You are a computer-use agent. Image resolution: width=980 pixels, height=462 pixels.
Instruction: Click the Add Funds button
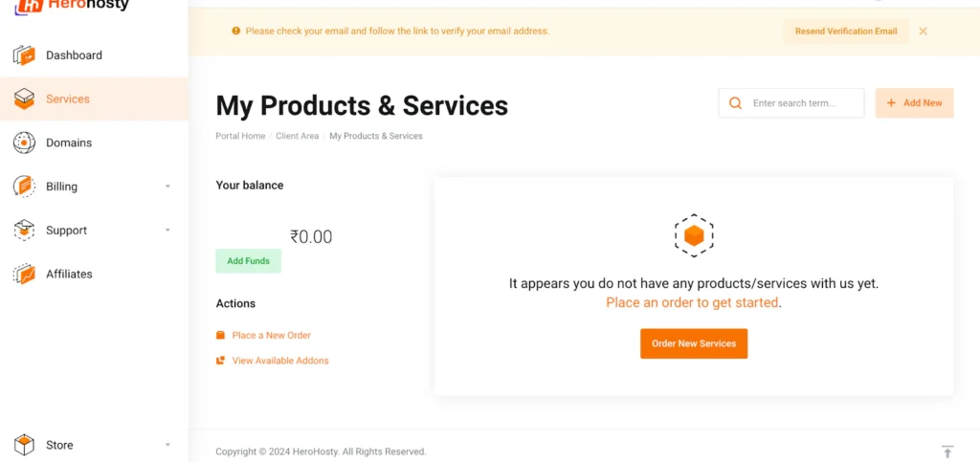248,261
